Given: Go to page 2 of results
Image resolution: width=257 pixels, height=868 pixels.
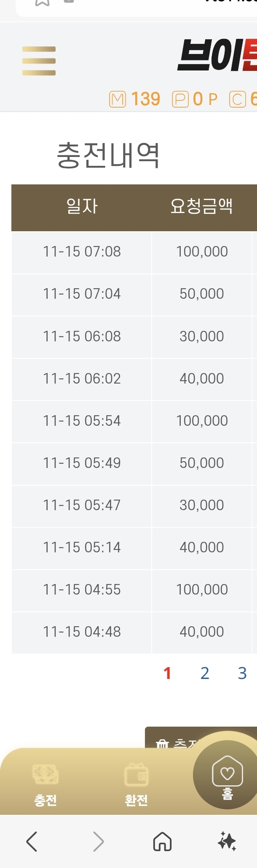Looking at the screenshot, I should point(205,673).
